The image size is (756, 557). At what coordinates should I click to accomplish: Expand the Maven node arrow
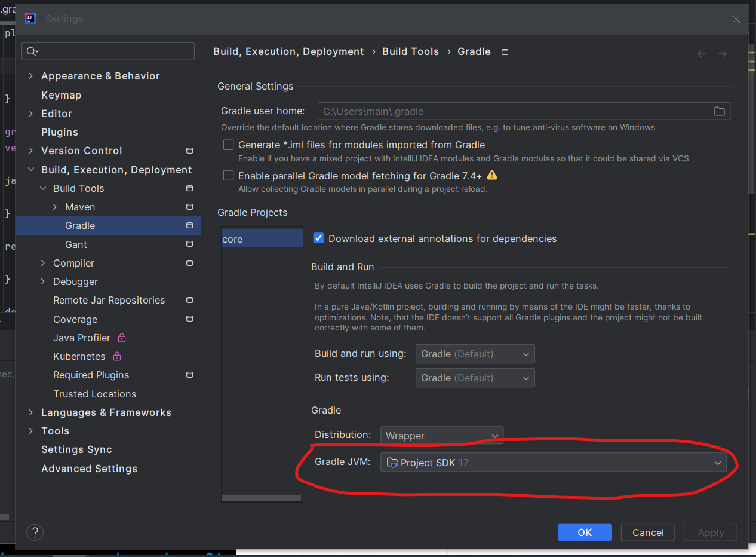pyautogui.click(x=55, y=207)
